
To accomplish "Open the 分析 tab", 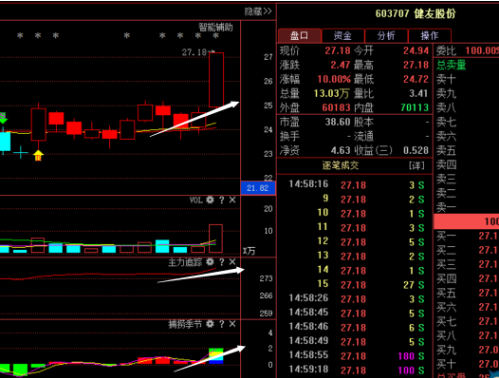I will [x=386, y=36].
